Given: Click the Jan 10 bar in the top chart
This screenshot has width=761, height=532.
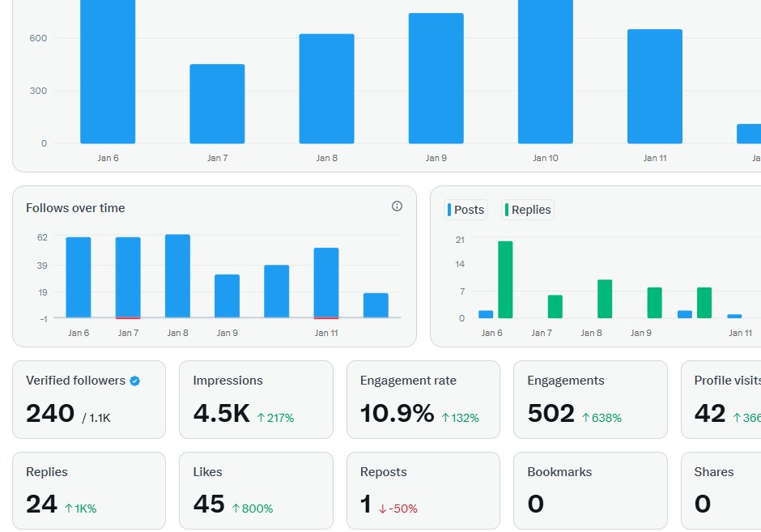Looking at the screenshot, I should pyautogui.click(x=546, y=72).
